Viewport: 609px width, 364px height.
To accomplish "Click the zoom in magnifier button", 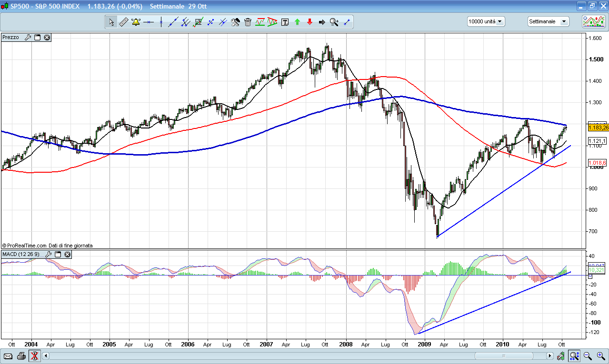I will 600,355.
